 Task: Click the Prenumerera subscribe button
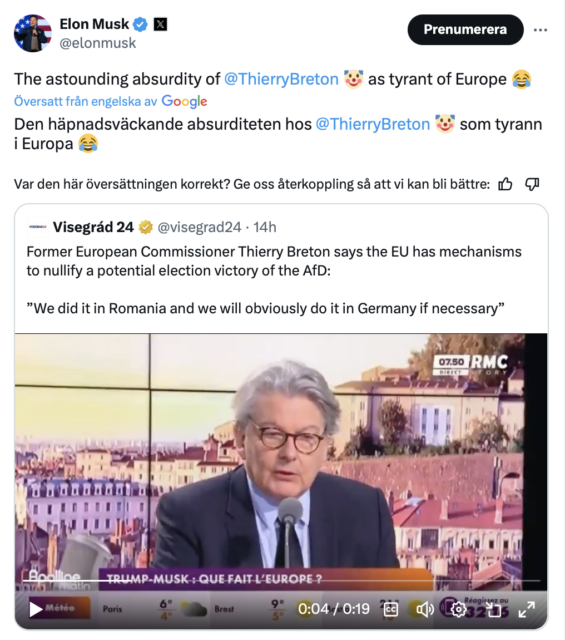465,29
